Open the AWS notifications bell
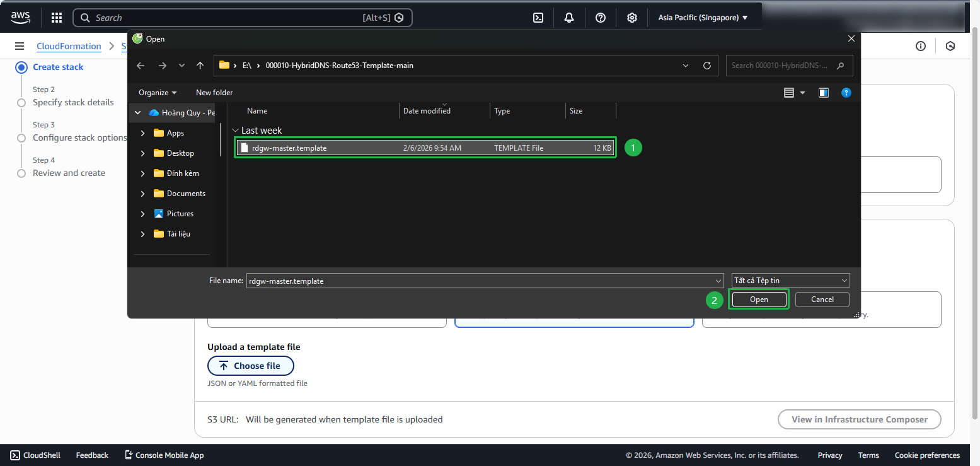980x466 pixels. (569, 17)
